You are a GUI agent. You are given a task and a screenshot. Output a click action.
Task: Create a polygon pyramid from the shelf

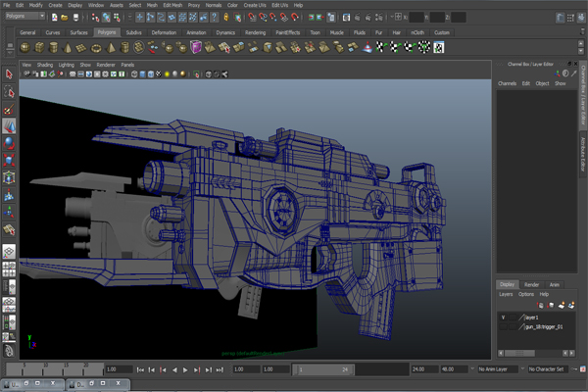(111, 48)
